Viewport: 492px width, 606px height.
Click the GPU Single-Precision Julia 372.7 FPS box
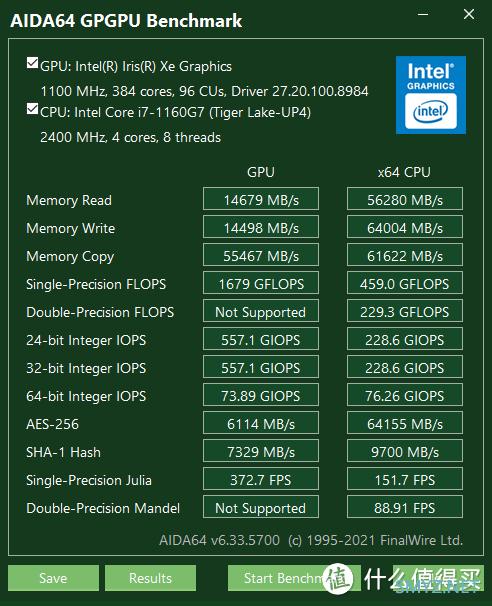coord(261,479)
